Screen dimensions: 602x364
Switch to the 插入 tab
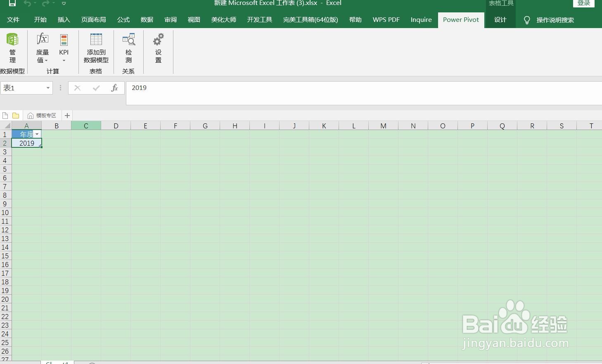point(64,20)
